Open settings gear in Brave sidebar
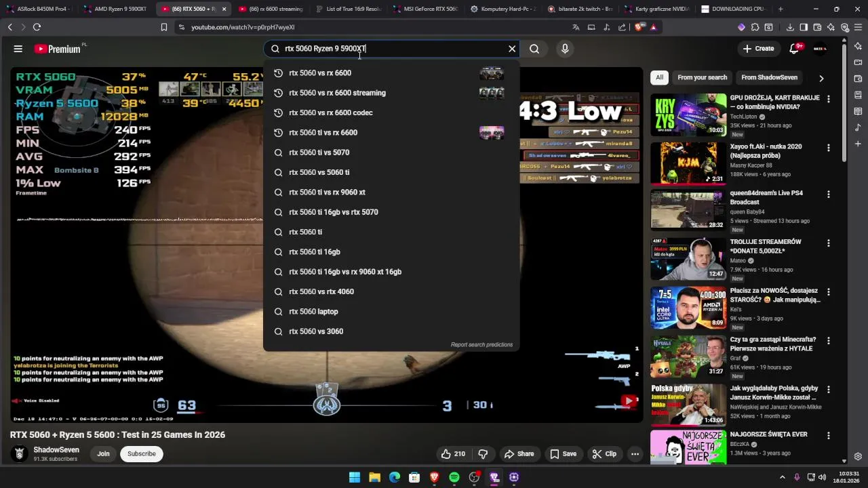Viewport: 868px width, 488px height. pos(859,457)
